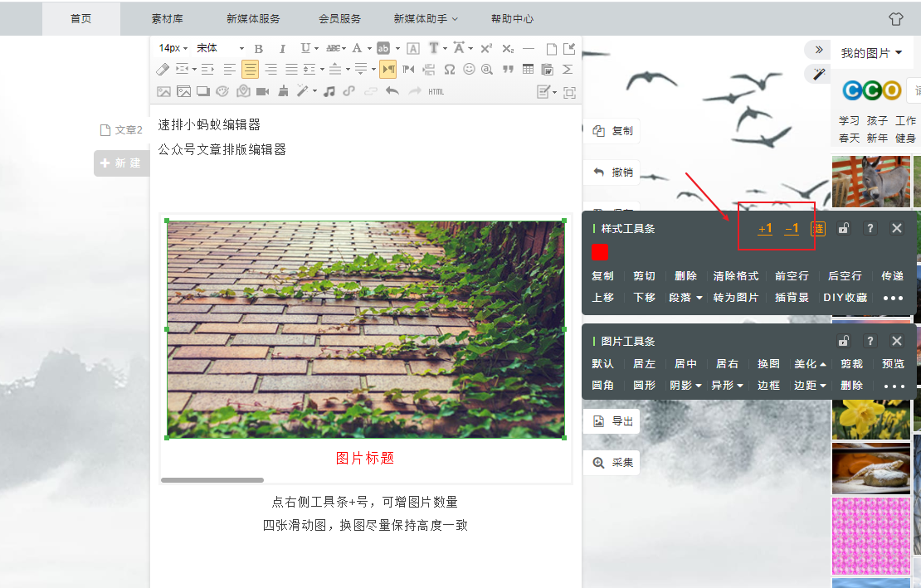The height and width of the screenshot is (588, 921).
Task: Click right-to-left text direction icon
Action: pos(409,70)
